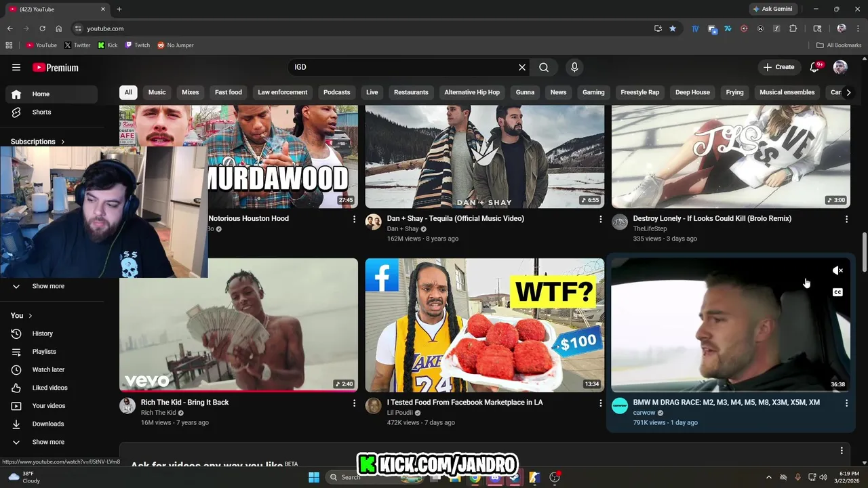Focus the search field containing IGD
Viewport: 868px width, 488px height.
coord(403,67)
